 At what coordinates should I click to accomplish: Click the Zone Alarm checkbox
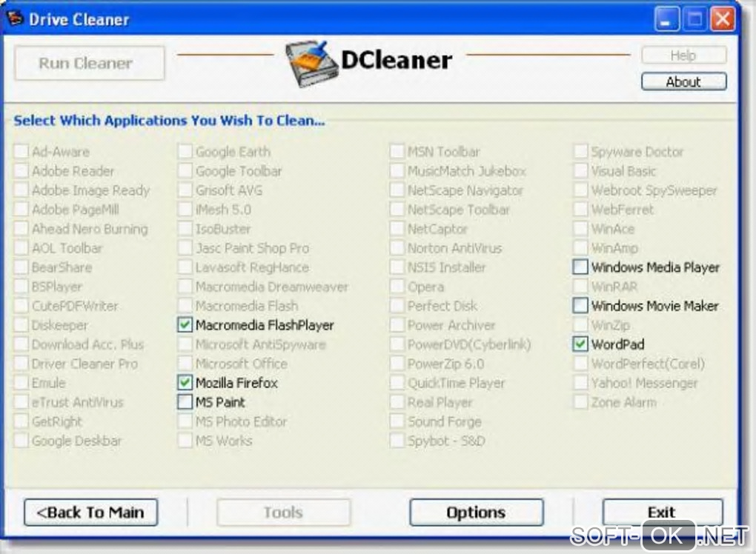coord(580,401)
